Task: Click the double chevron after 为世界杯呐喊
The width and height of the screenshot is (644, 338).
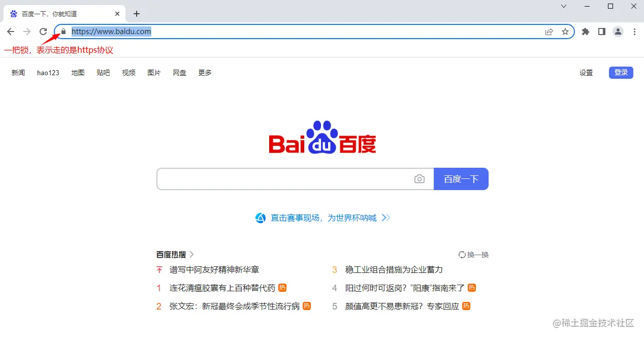Action: (x=386, y=218)
